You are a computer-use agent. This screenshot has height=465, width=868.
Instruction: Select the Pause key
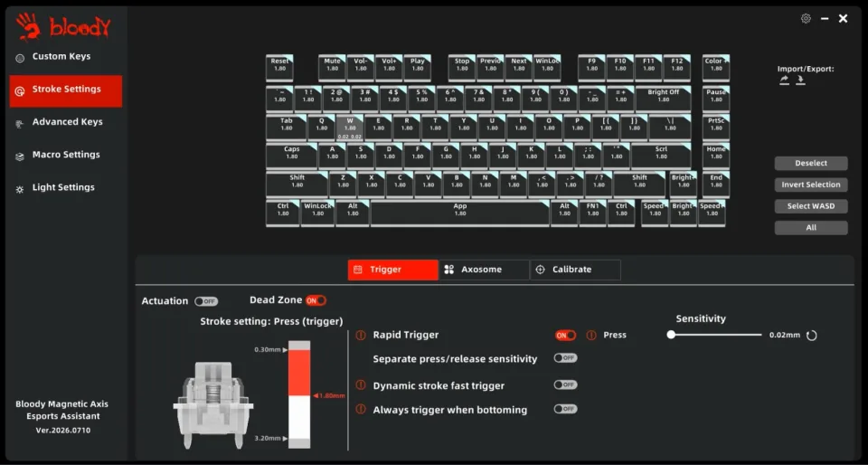click(716, 99)
